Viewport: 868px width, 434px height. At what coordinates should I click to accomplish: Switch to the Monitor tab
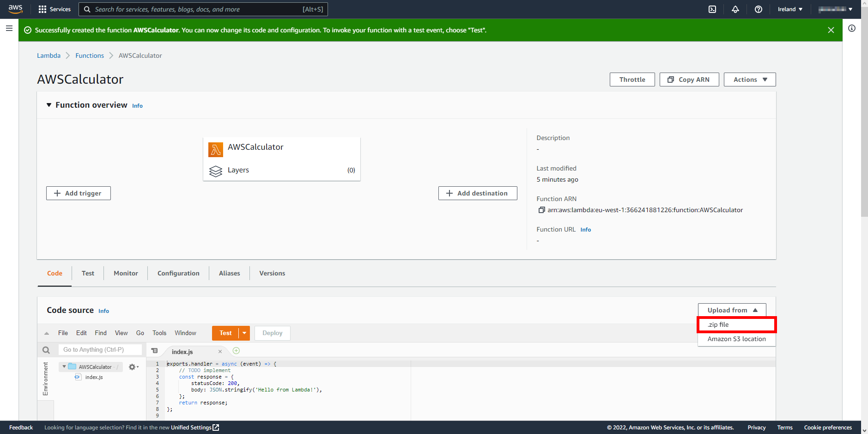125,273
